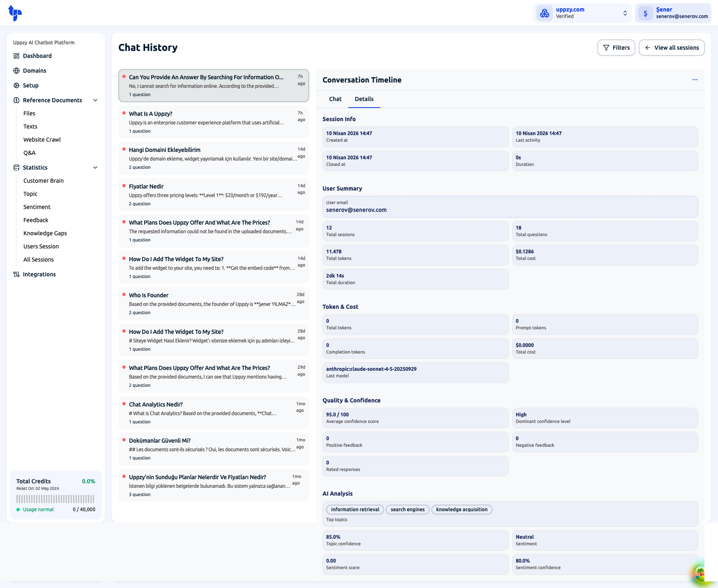Click the Dashboard menu item label
Image resolution: width=718 pixels, height=588 pixels.
pyautogui.click(x=37, y=56)
